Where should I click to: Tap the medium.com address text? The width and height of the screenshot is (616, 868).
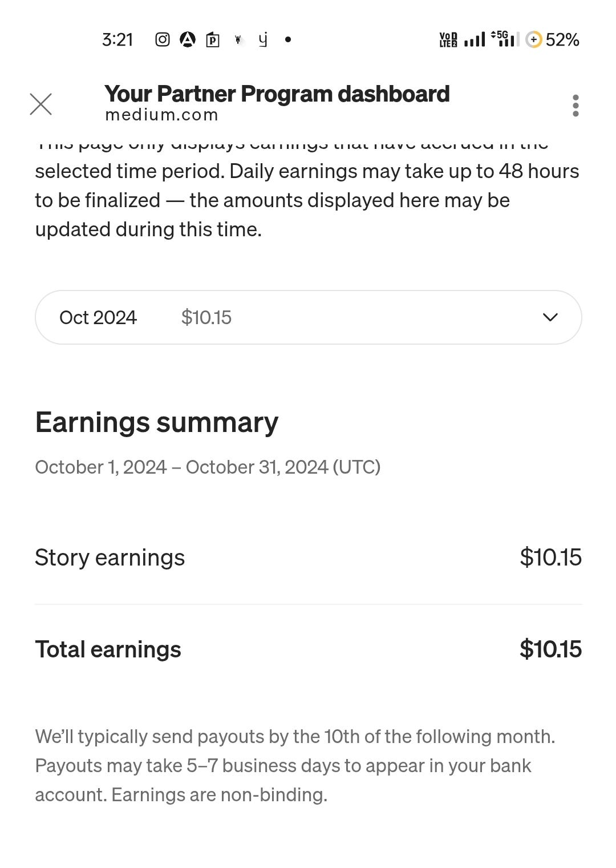[161, 115]
